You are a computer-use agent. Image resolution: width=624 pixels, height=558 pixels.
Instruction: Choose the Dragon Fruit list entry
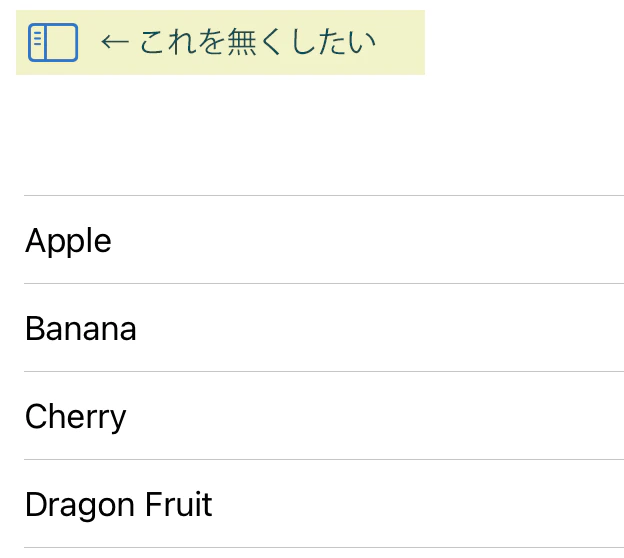324,503
